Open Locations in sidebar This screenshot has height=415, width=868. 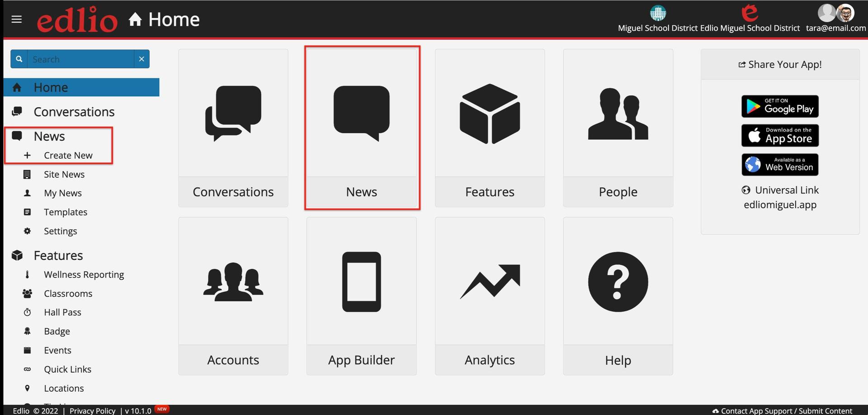pos(64,388)
